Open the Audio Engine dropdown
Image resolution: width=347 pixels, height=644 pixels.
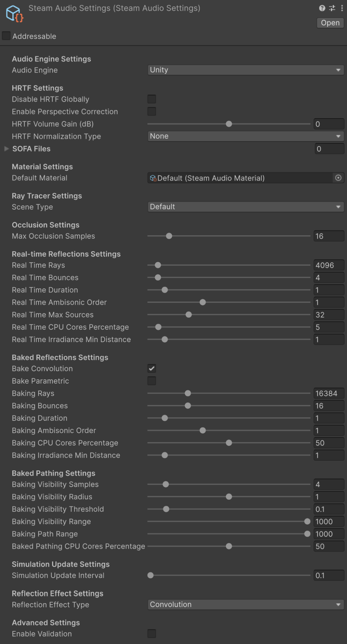tap(246, 70)
